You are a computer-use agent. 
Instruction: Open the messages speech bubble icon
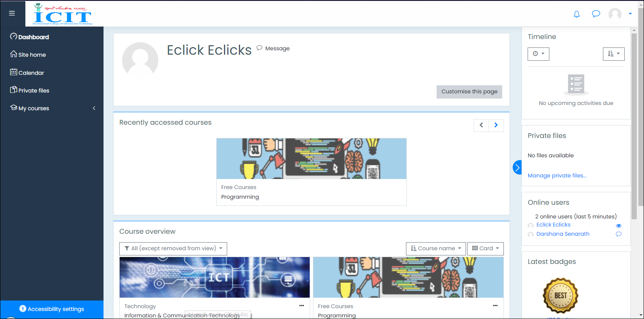point(596,14)
